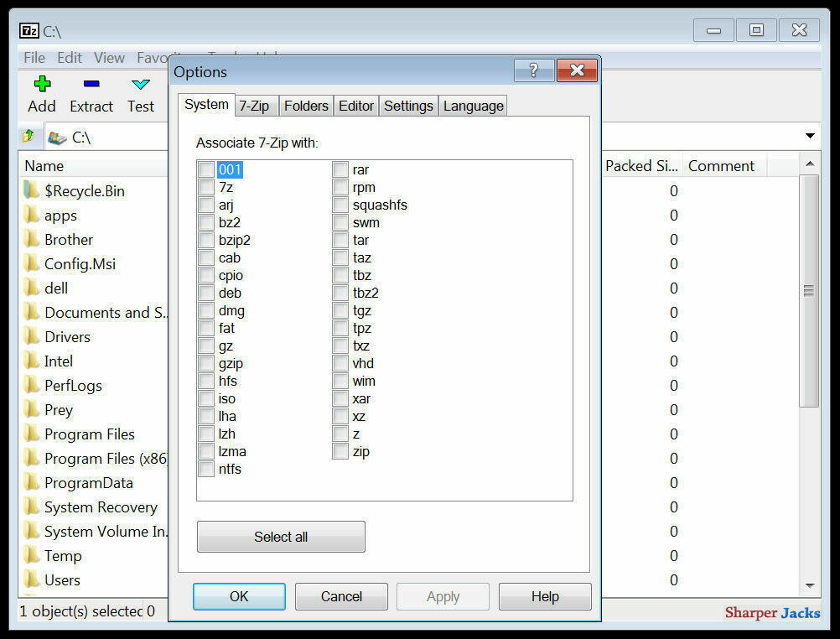Viewport: 840px width, 639px height.
Task: Open the Edit menu
Action: click(70, 57)
